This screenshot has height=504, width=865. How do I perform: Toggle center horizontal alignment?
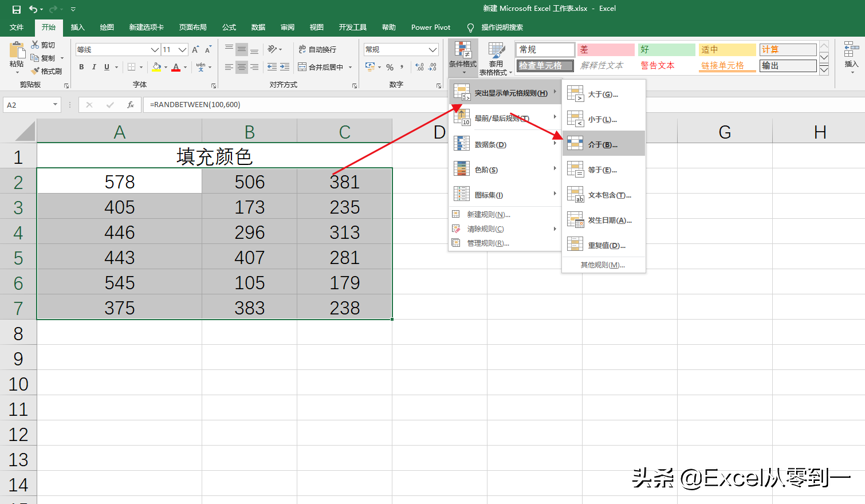(x=242, y=67)
